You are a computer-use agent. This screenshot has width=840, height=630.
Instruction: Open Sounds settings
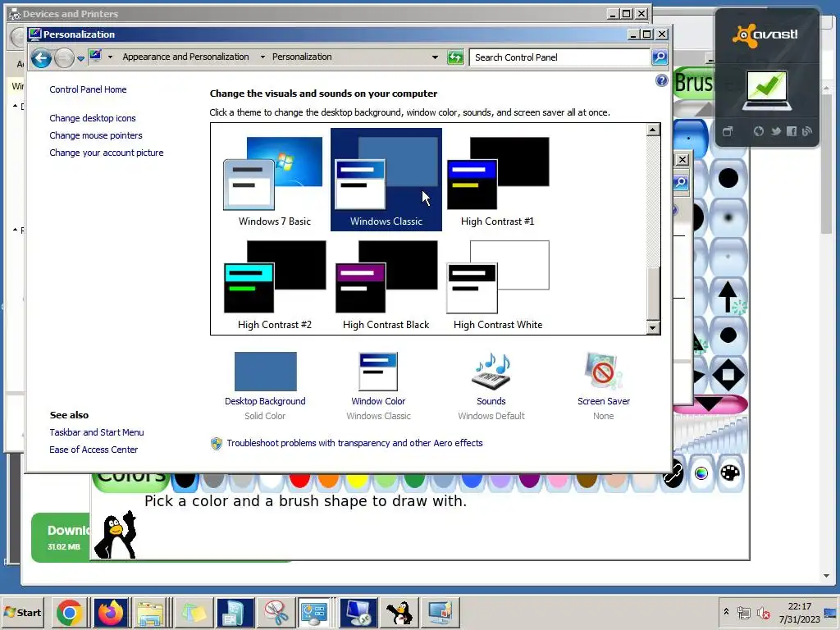coord(491,386)
